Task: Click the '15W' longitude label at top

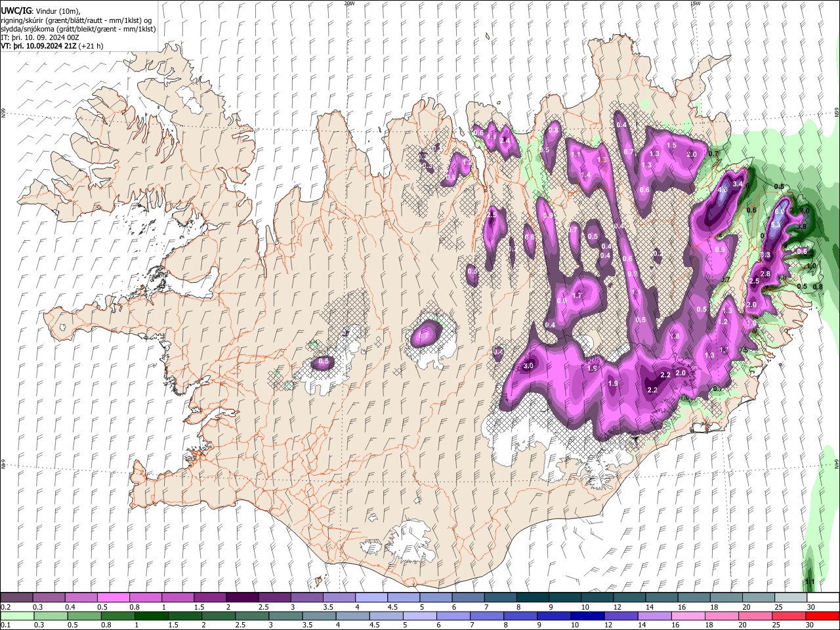Action: [x=694, y=3]
